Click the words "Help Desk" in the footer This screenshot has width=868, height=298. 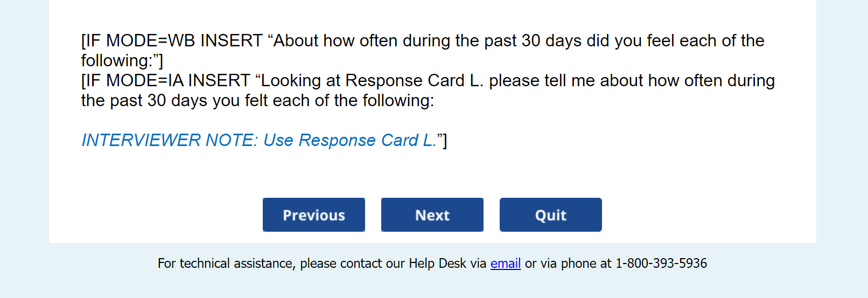tap(437, 264)
